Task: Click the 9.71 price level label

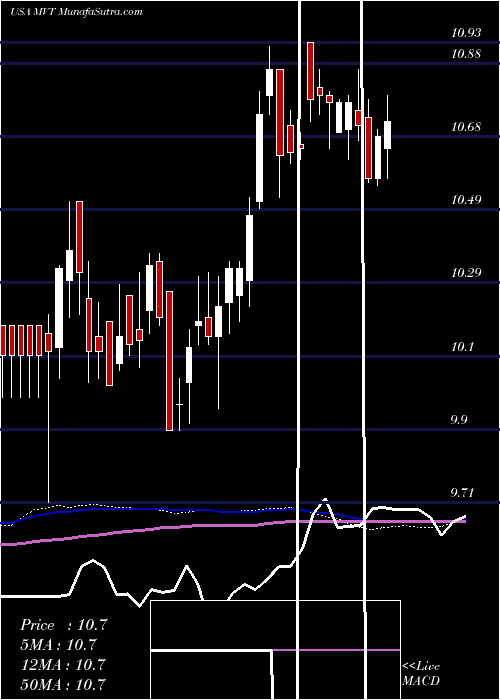Action: click(x=463, y=493)
